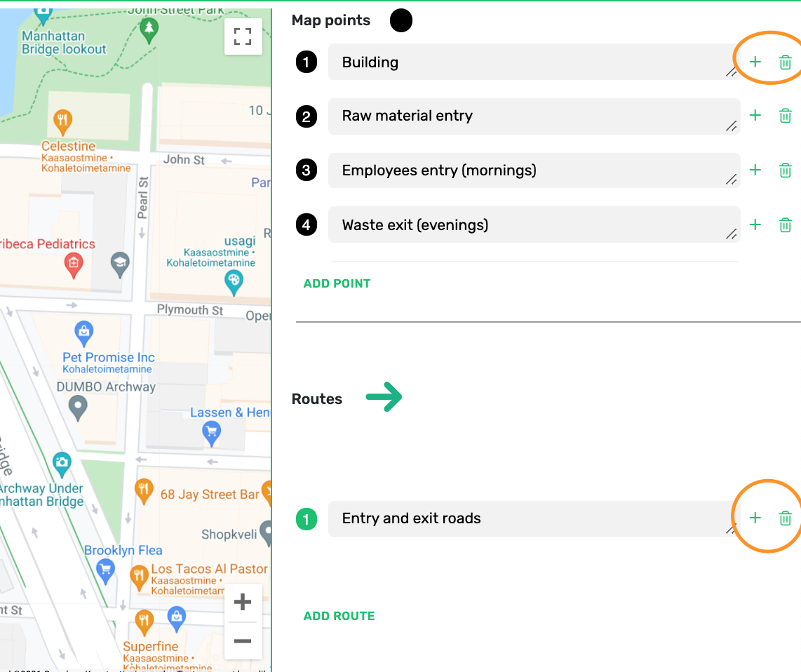The image size is (801, 672).
Task: Click the Los Tacos Al Pastor restaurant pin
Action: pyautogui.click(x=139, y=577)
